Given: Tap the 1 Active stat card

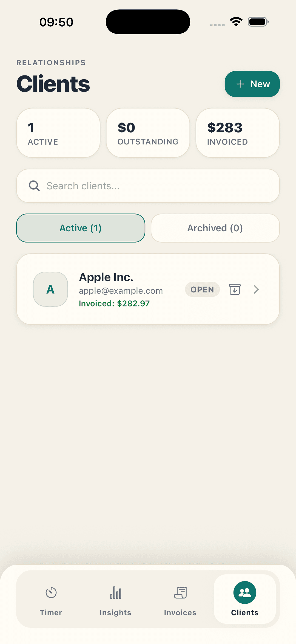Looking at the screenshot, I should (58, 133).
